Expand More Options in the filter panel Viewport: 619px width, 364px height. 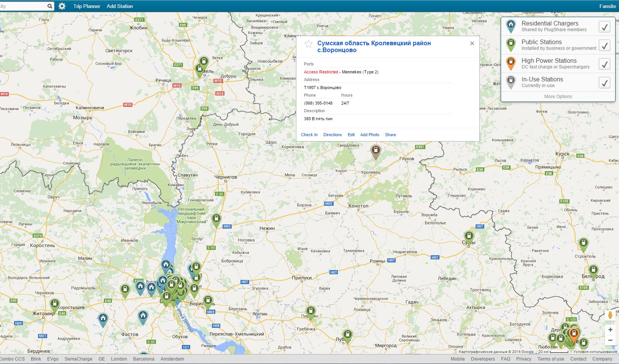click(x=558, y=97)
